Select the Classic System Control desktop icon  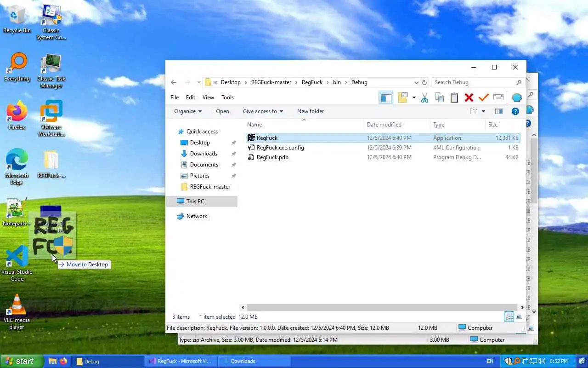51,22
